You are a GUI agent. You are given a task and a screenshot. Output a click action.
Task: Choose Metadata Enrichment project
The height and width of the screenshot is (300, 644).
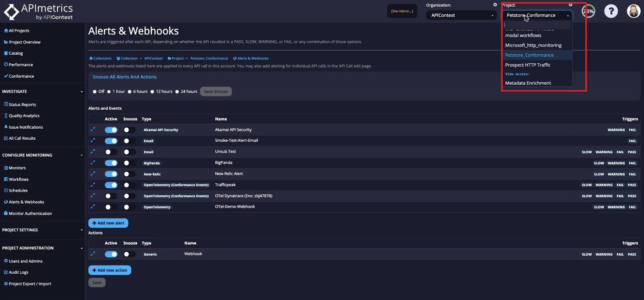537,83
